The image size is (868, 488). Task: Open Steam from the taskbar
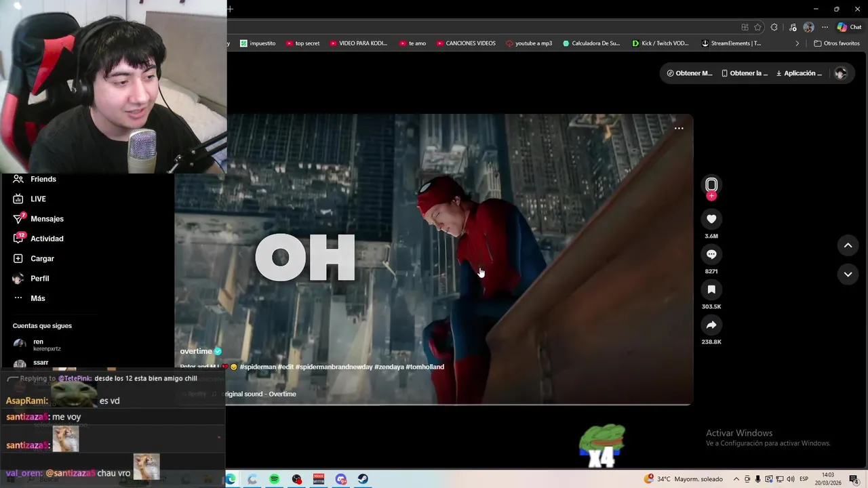click(363, 479)
